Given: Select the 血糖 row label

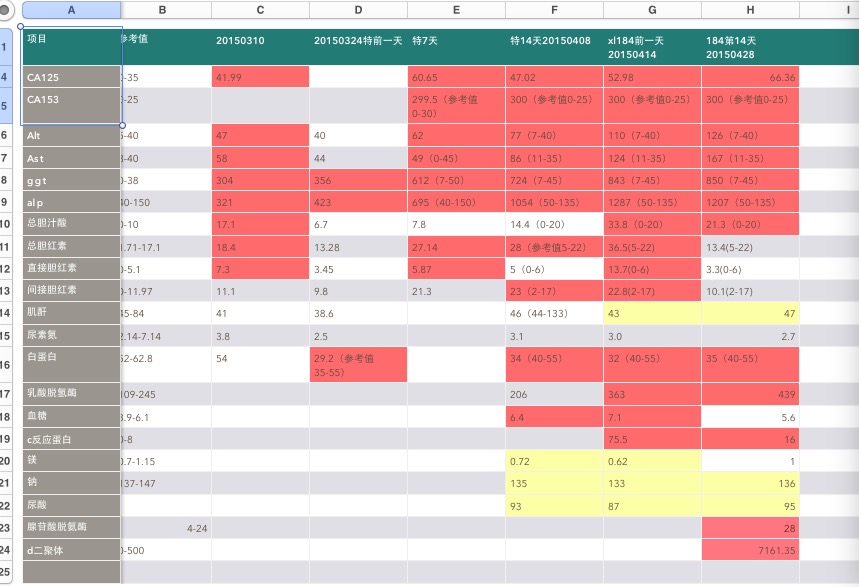Looking at the screenshot, I should click(x=72, y=417).
